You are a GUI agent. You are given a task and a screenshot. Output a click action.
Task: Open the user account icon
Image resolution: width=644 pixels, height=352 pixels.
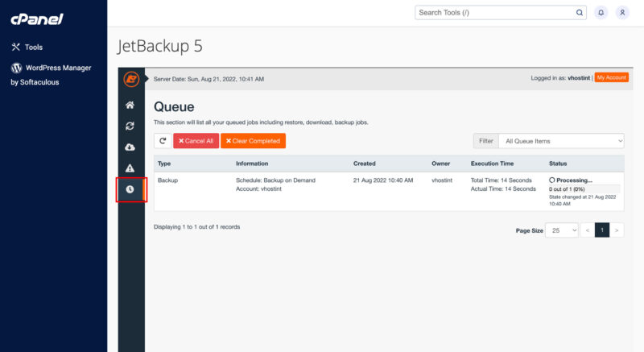pos(622,13)
